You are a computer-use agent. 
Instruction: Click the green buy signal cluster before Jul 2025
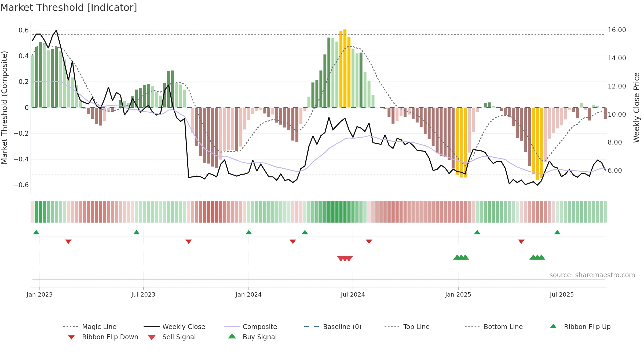[x=537, y=257]
